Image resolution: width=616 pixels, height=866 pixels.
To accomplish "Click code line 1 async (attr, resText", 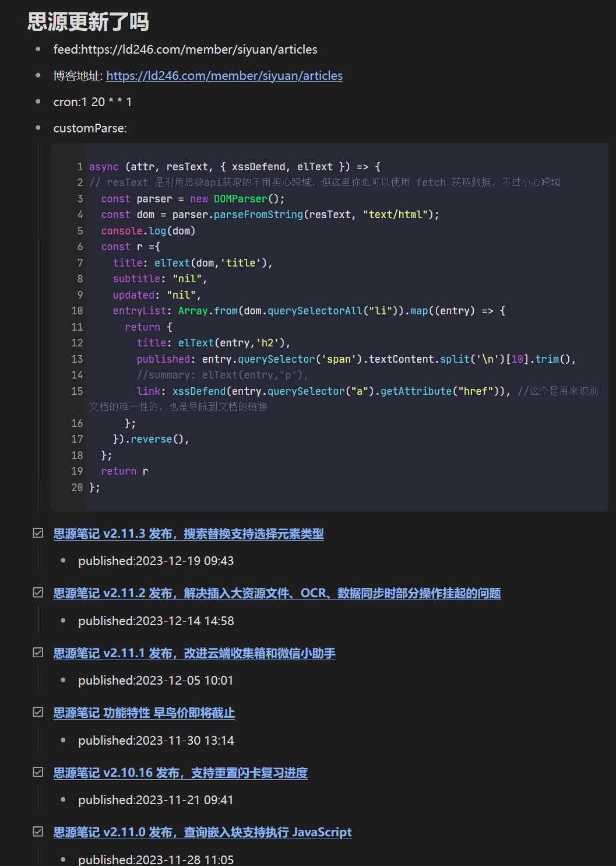I will 235,167.
